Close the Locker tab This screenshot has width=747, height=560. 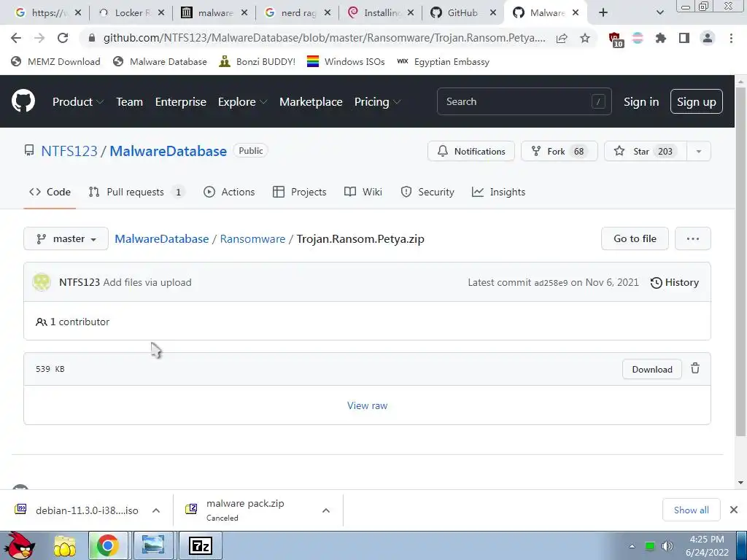161,13
